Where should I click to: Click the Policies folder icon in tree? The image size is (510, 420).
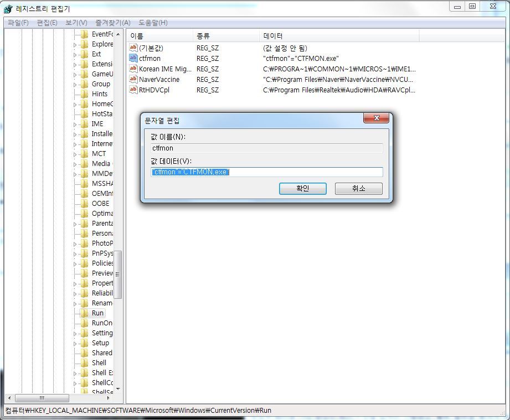point(84,263)
